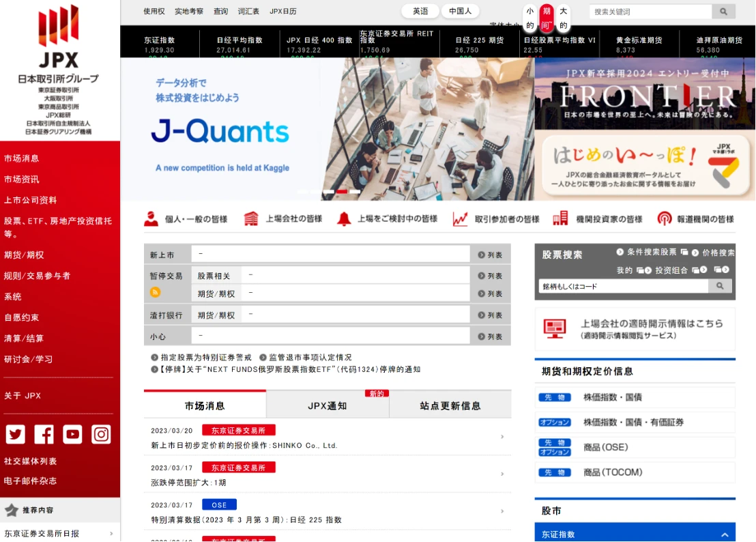Click the stock search magnifier button

click(x=720, y=286)
